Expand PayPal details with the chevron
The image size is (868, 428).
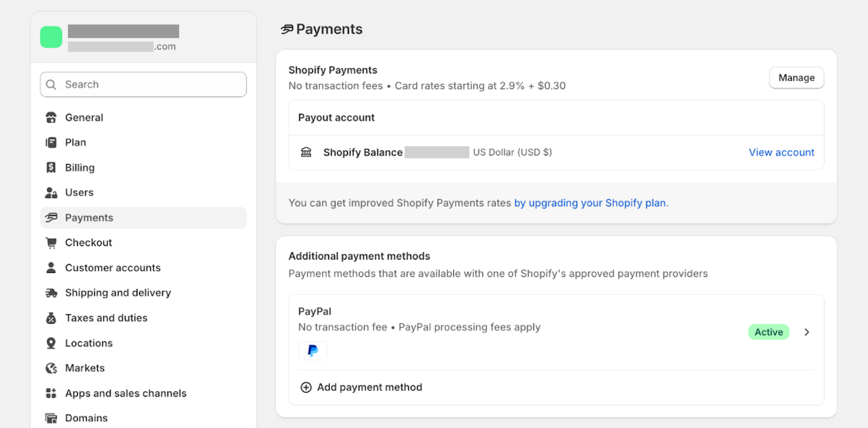click(807, 332)
